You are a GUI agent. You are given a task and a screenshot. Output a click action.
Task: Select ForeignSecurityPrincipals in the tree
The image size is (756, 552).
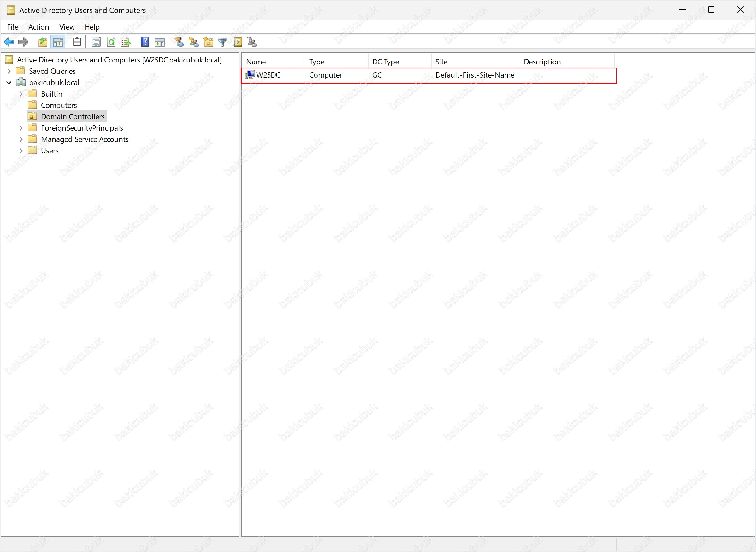click(x=82, y=128)
